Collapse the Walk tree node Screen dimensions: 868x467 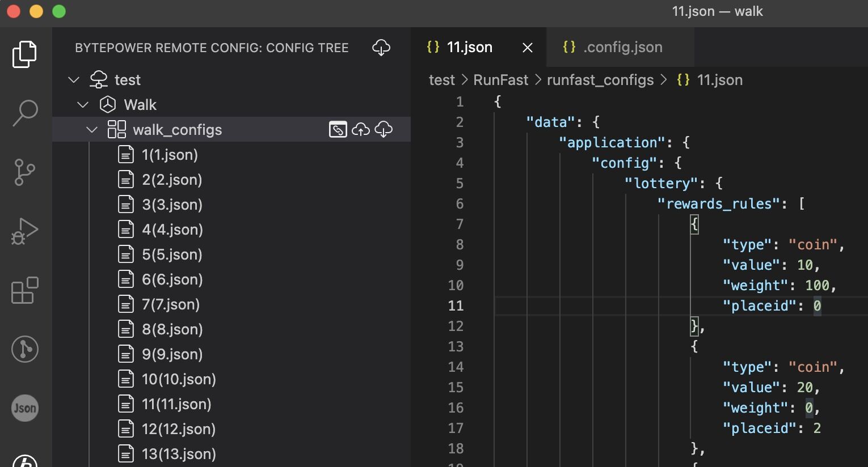[x=83, y=105]
